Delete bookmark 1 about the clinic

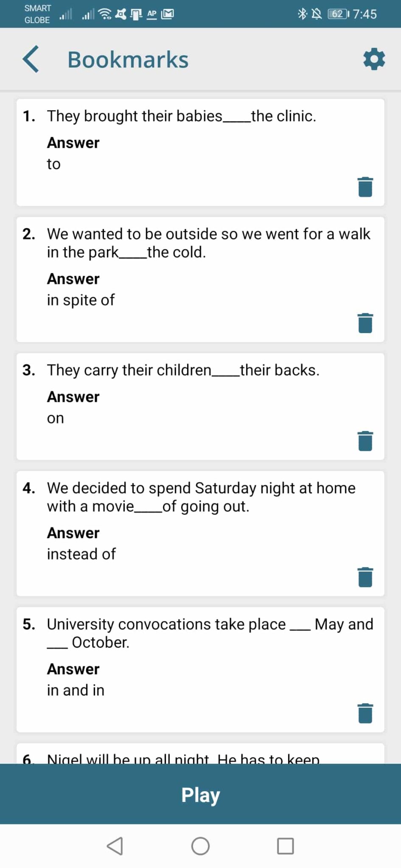pyautogui.click(x=365, y=187)
